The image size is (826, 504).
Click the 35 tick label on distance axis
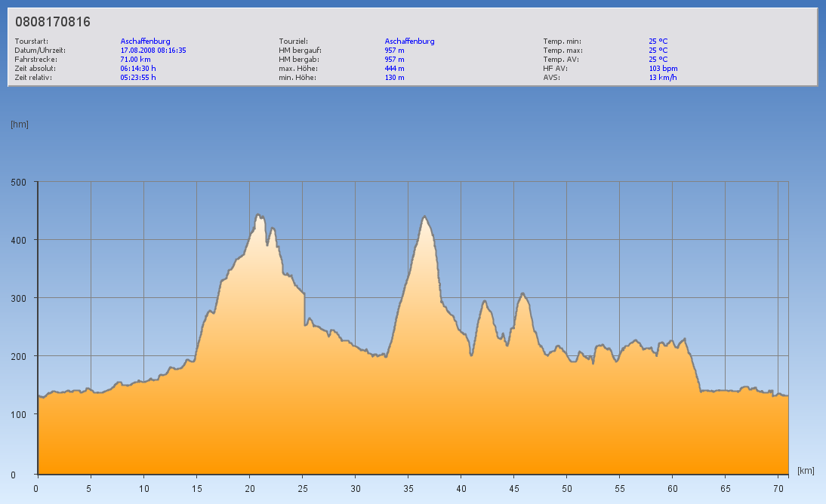[x=408, y=488]
